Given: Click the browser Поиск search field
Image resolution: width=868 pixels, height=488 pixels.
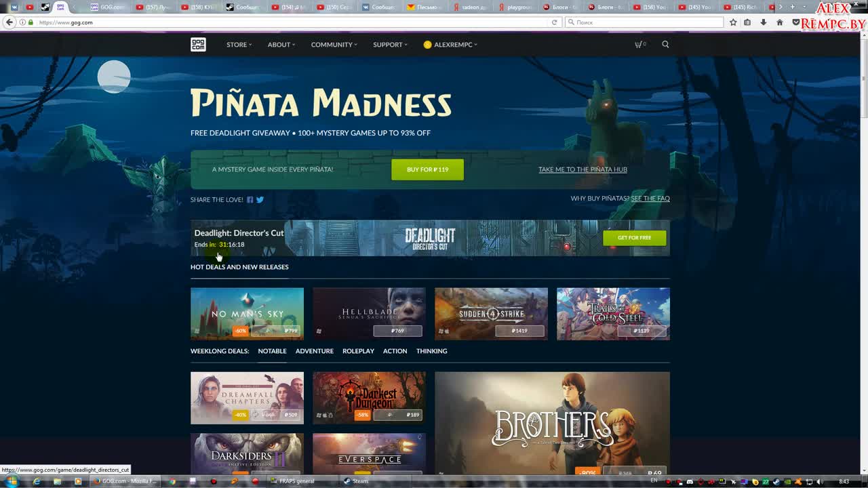Looking at the screenshot, I should (x=644, y=22).
